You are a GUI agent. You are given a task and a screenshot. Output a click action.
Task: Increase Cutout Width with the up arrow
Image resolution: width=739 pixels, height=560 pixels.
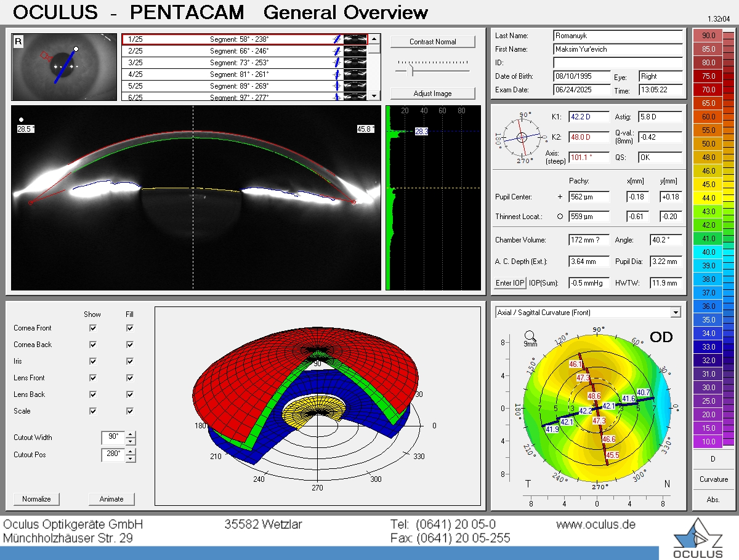(130, 434)
